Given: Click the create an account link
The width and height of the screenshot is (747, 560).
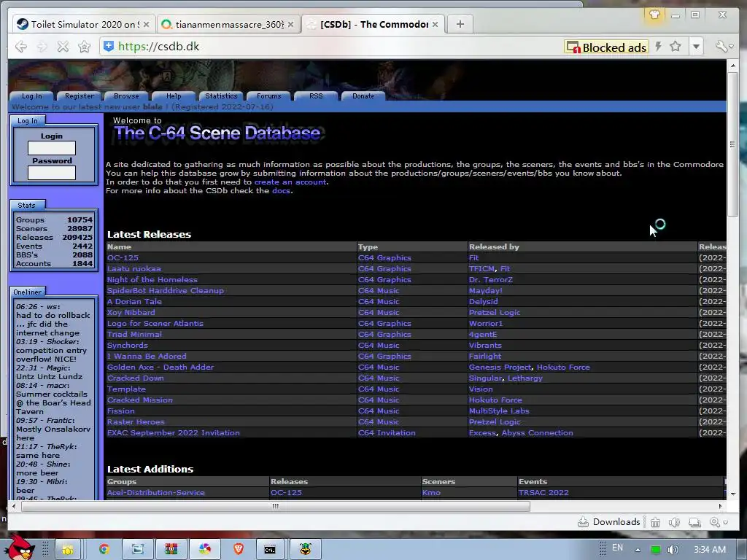Looking at the screenshot, I should (x=290, y=182).
